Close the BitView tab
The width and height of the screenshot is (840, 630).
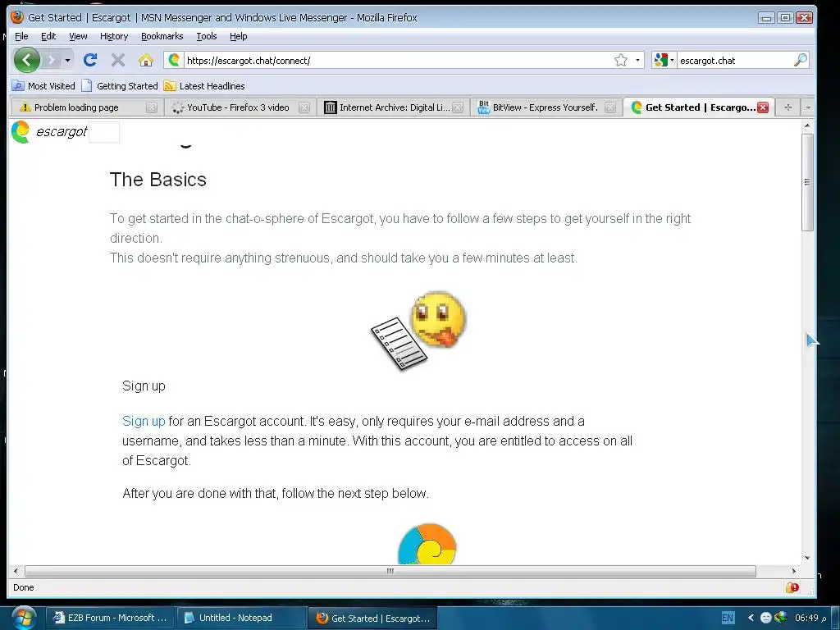(x=610, y=107)
